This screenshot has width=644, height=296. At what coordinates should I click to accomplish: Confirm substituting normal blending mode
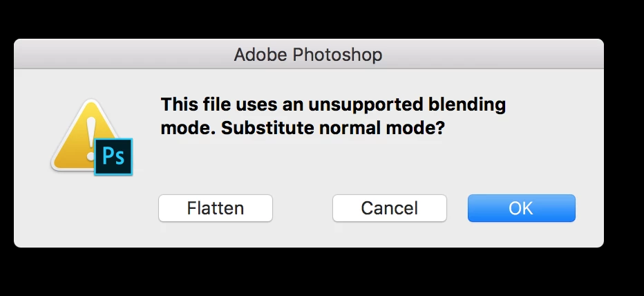(x=521, y=208)
